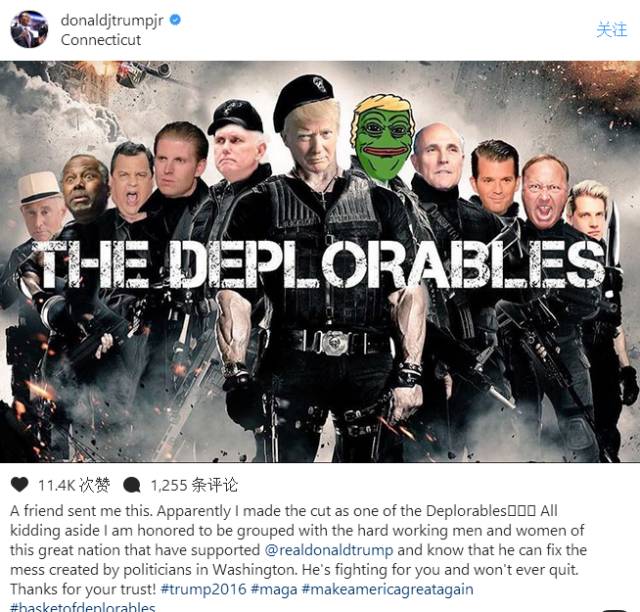This screenshot has width=640, height=612.
Task: Open the @realdonaldtrump mention
Action: tap(329, 550)
